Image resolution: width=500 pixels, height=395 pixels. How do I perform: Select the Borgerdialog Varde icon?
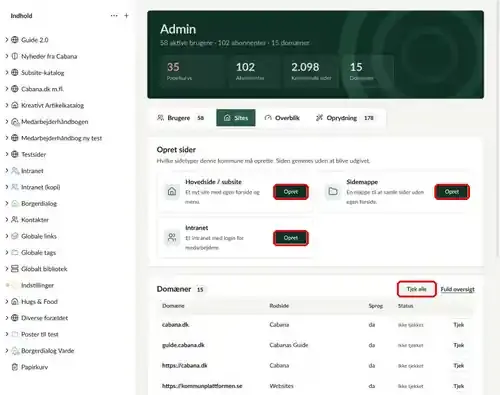15,351
